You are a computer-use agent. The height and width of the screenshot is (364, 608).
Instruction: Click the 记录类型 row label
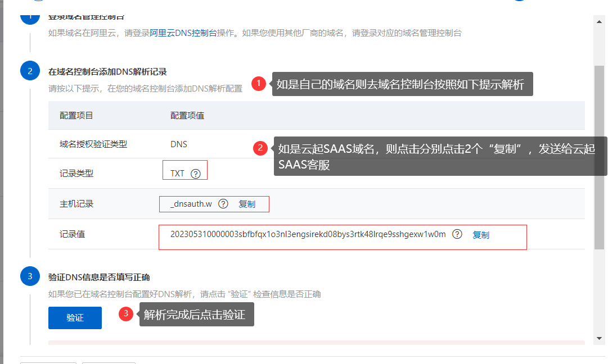(x=76, y=174)
